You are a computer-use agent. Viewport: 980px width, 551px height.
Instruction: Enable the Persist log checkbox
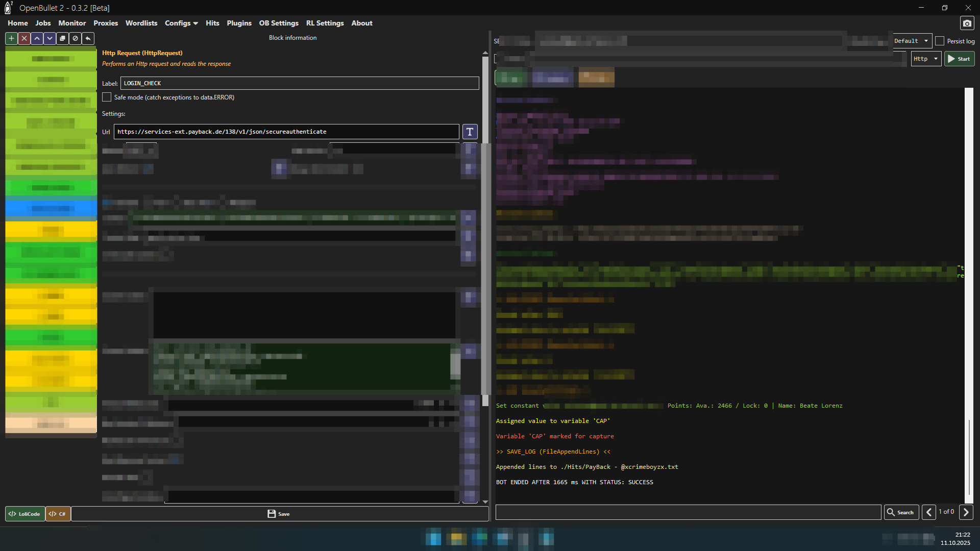pyautogui.click(x=940, y=41)
